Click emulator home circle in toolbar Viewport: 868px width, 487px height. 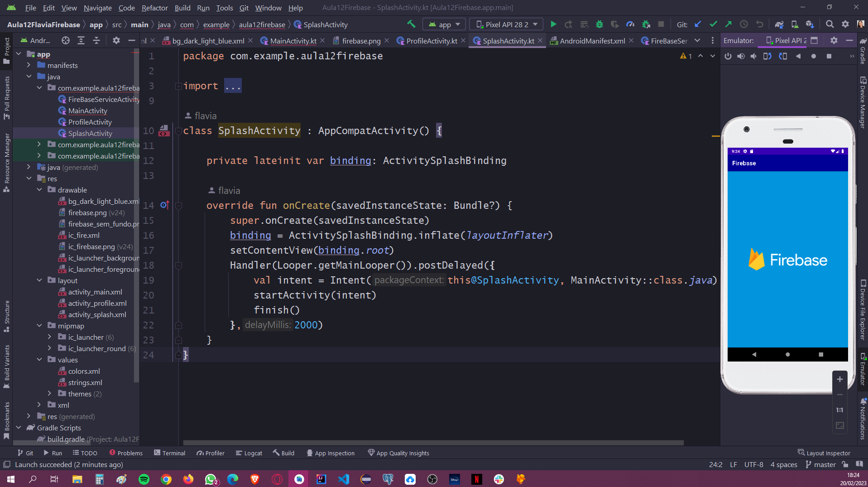pyautogui.click(x=814, y=56)
